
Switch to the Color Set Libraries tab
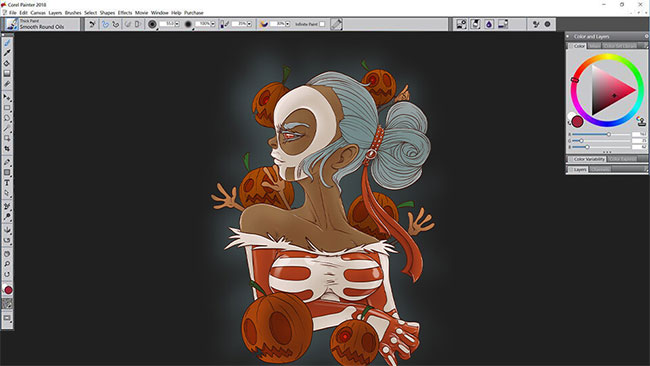620,46
